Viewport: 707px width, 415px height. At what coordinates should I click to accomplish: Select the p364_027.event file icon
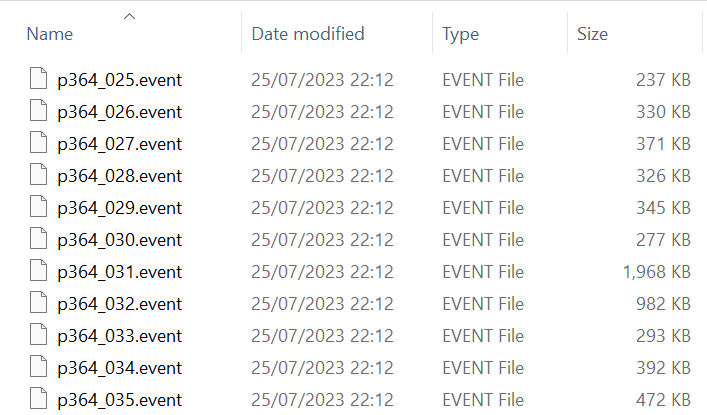[x=38, y=144]
